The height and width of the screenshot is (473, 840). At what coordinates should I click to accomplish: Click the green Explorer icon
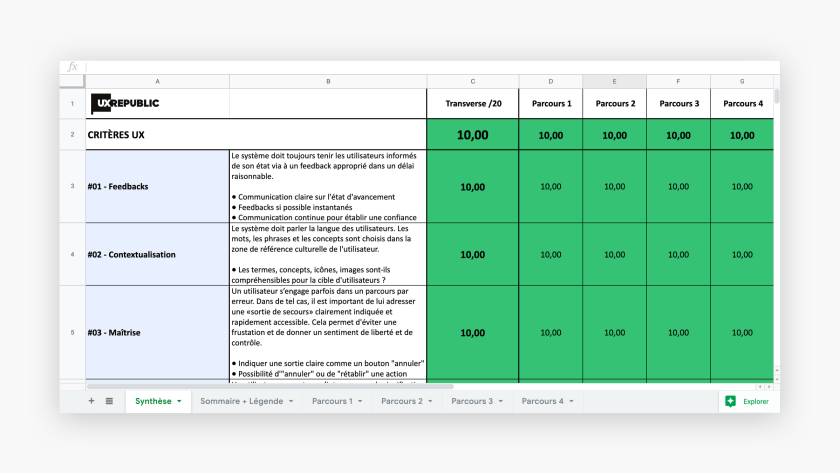coord(730,401)
